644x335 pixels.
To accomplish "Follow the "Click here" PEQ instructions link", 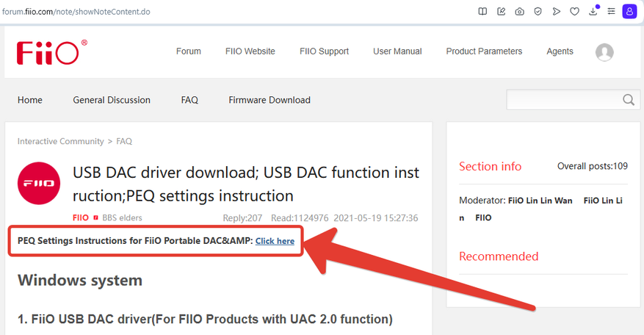I will click(x=275, y=241).
